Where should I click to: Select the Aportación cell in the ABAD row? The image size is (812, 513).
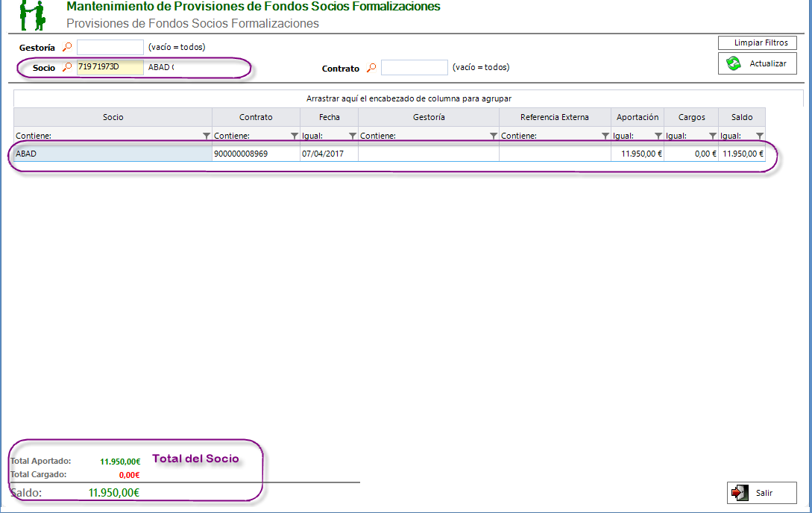coord(638,154)
